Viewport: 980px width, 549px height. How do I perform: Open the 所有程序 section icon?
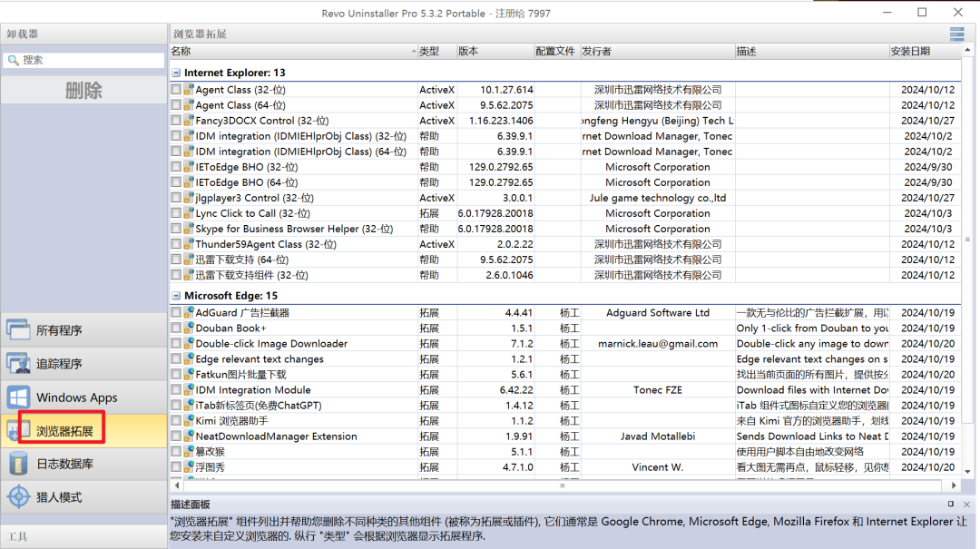(18, 329)
